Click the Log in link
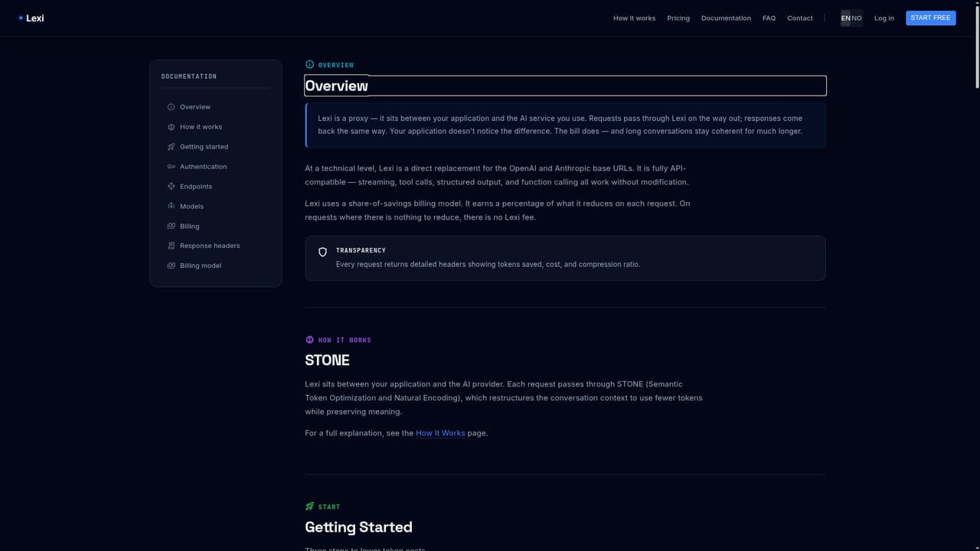 884,18
